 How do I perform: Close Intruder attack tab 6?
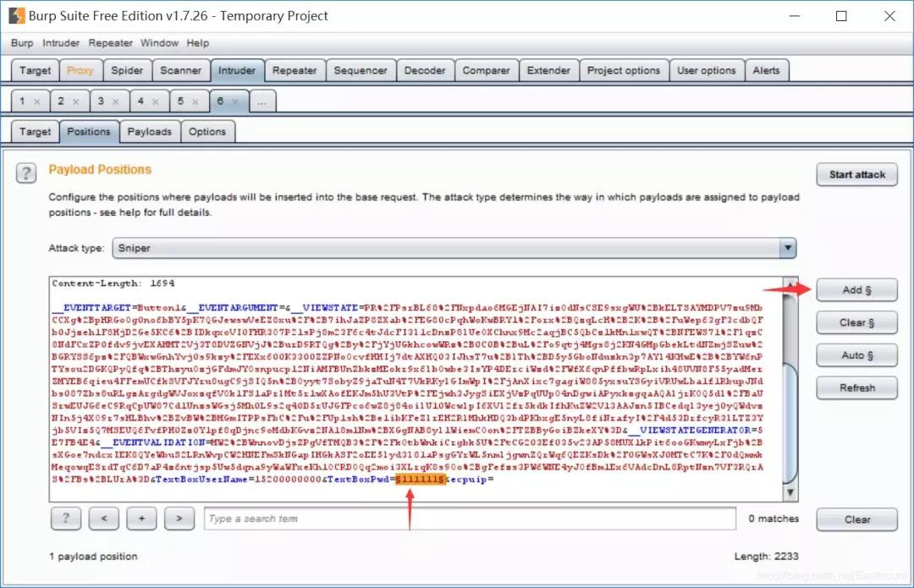tap(235, 102)
